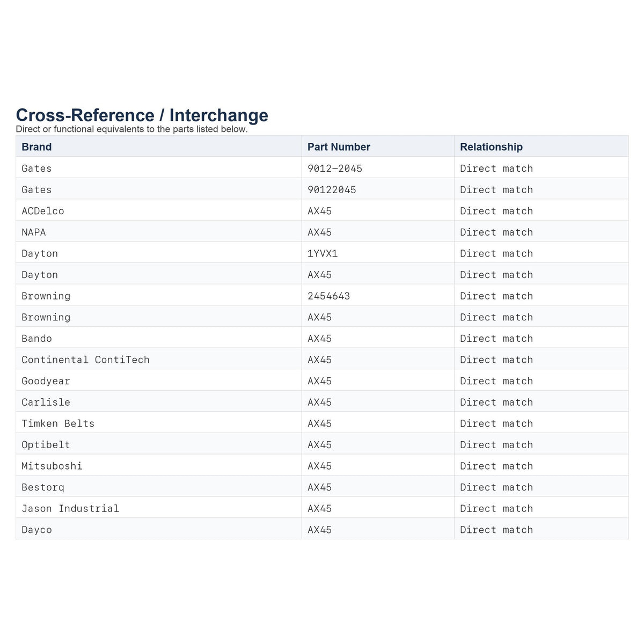
Task: Click the Brand column header
Action: 159,147
